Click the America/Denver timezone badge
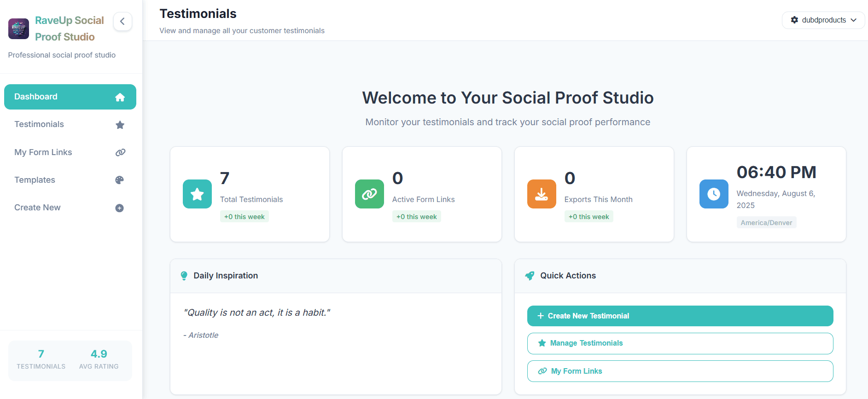 pos(766,223)
